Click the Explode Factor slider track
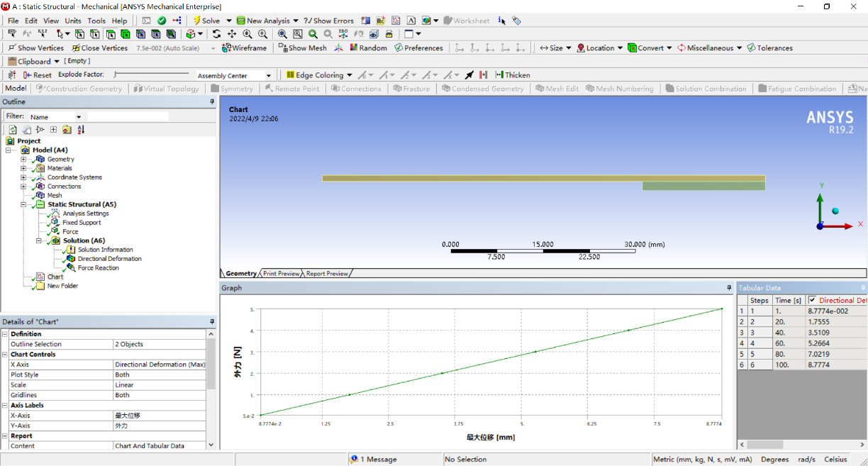The image size is (868, 466). tap(151, 74)
